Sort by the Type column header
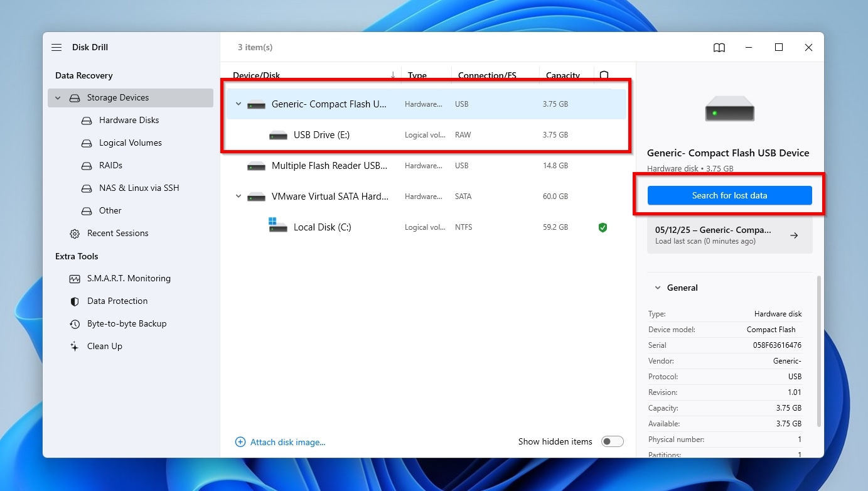The height and width of the screenshot is (491, 868). point(417,75)
